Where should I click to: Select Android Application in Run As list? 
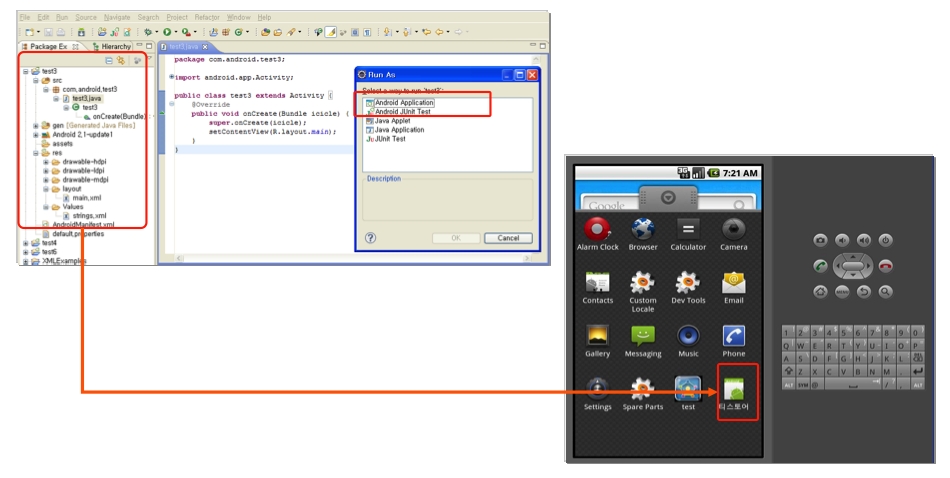pos(403,103)
